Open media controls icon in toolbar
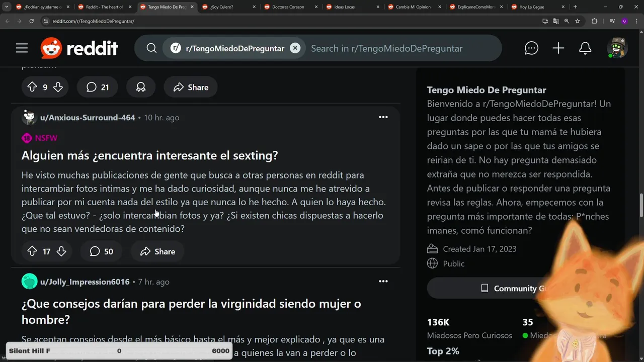This screenshot has height=362, width=644. (x=612, y=21)
